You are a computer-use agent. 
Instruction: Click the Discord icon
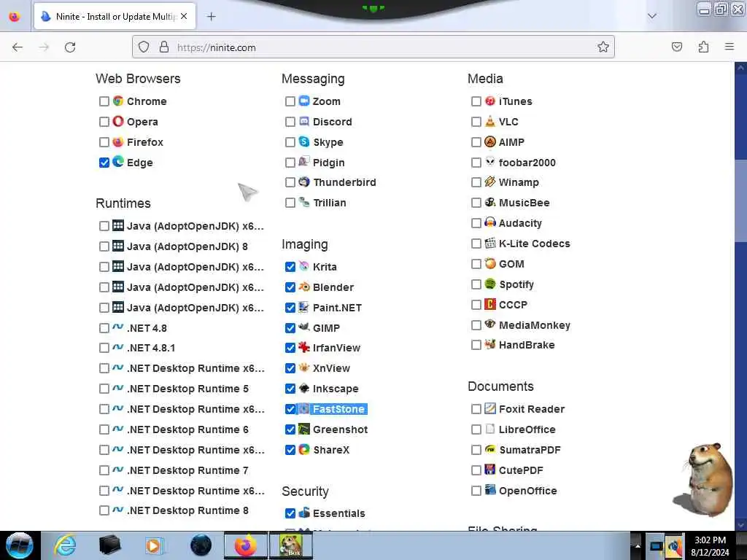[x=304, y=122]
